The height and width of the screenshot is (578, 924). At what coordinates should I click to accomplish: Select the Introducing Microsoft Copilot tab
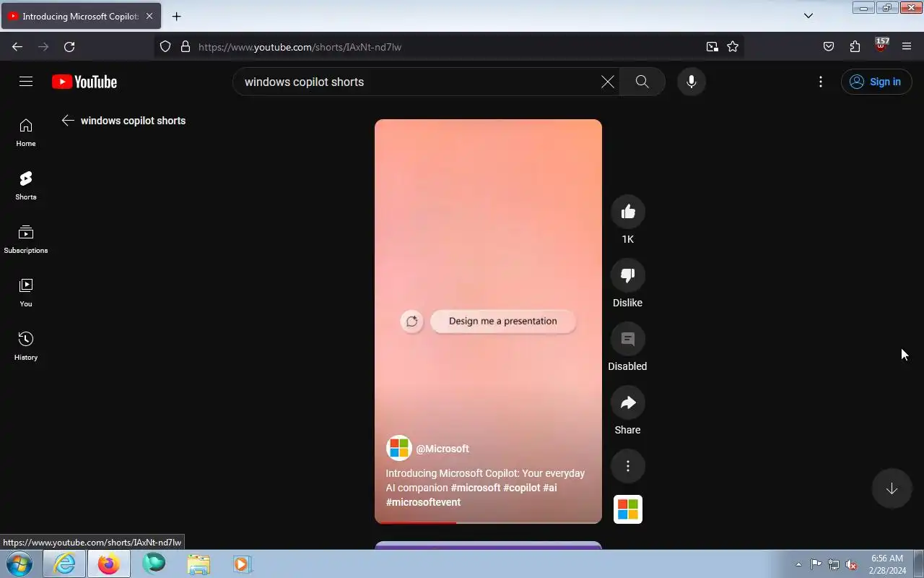(x=81, y=16)
